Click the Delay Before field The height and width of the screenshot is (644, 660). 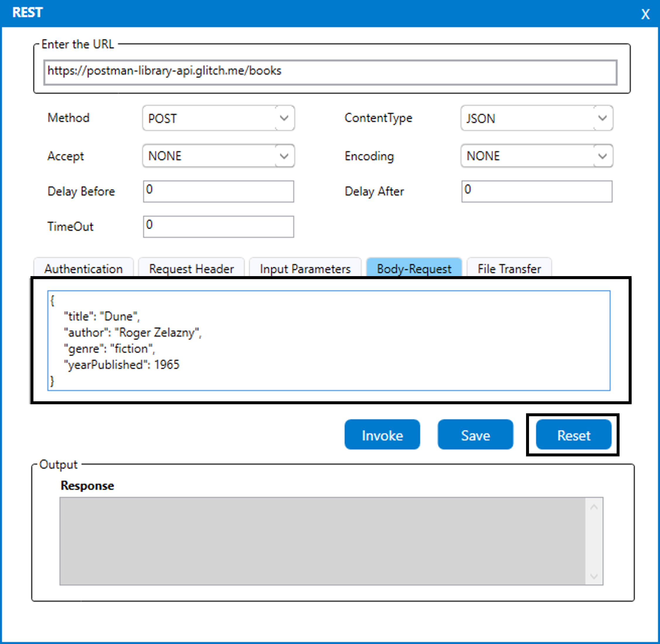click(218, 191)
